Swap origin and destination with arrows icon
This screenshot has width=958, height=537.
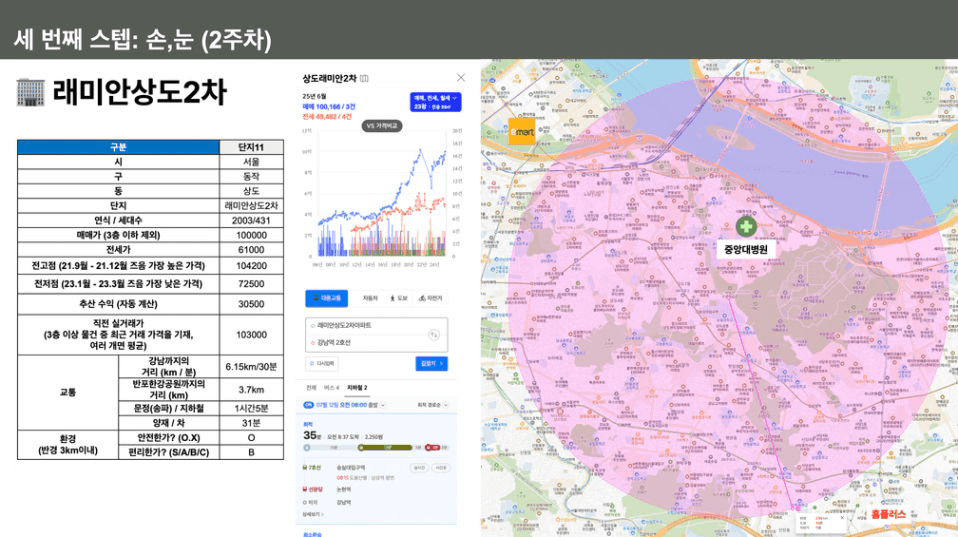[x=434, y=334]
